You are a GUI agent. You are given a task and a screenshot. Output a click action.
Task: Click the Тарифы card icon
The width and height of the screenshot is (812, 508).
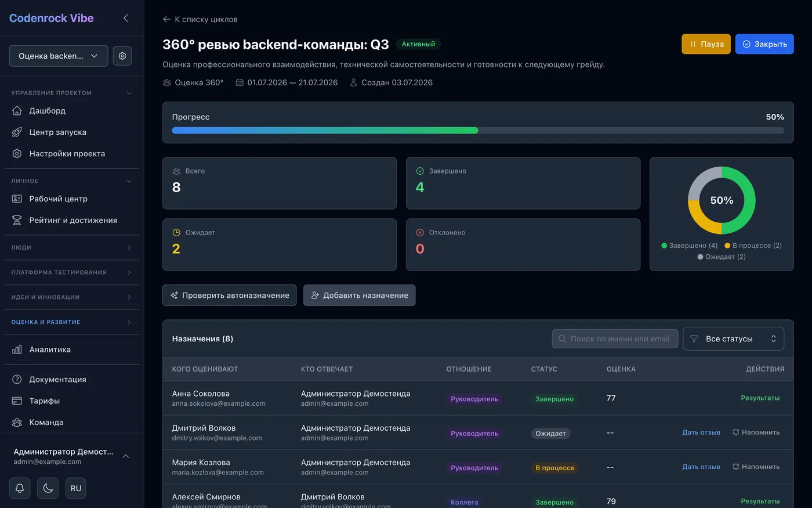point(17,401)
